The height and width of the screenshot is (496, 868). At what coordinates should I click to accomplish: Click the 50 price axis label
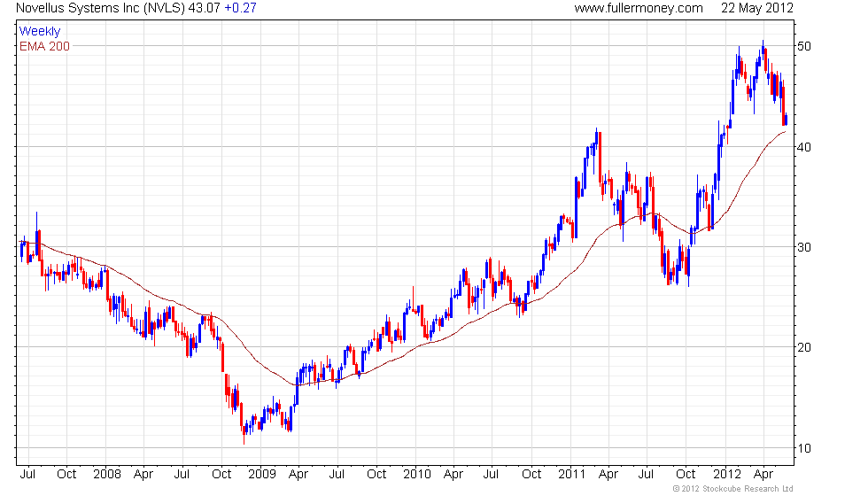point(804,46)
